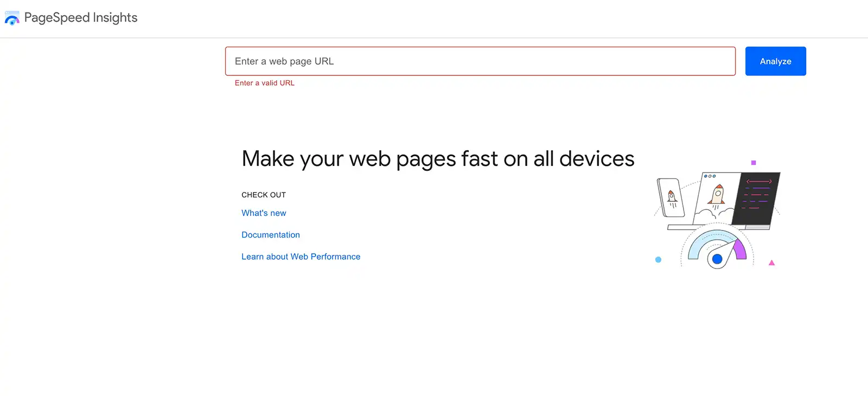Image resolution: width=868 pixels, height=396 pixels.
Task: Click the PageSpeed Insights logo icon
Action: pyautogui.click(x=12, y=18)
